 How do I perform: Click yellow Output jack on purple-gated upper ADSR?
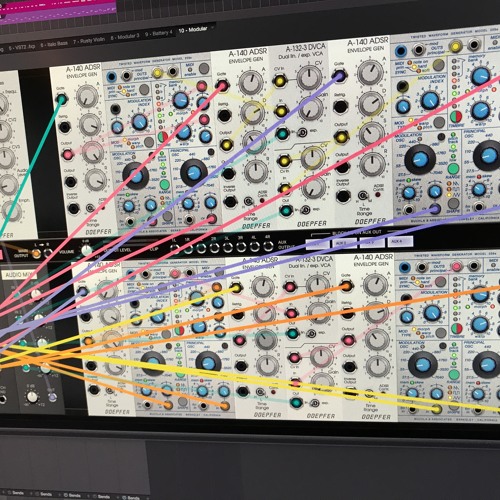click(x=341, y=137)
